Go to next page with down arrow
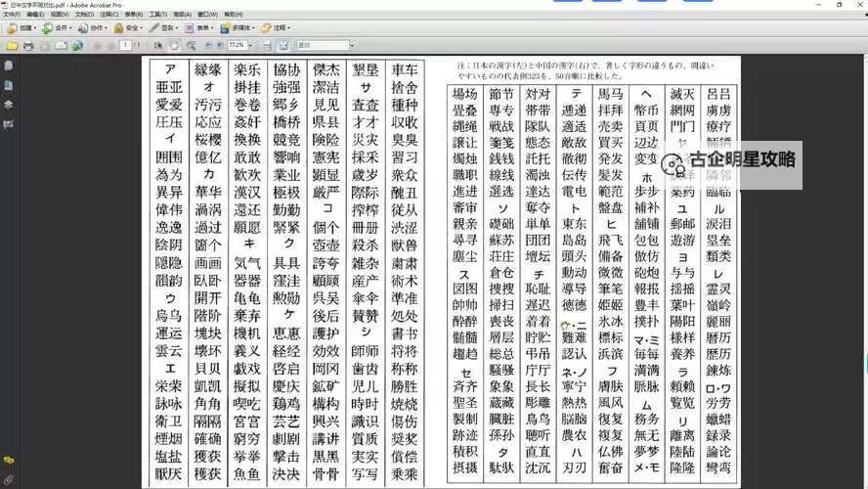 pyautogui.click(x=111, y=45)
